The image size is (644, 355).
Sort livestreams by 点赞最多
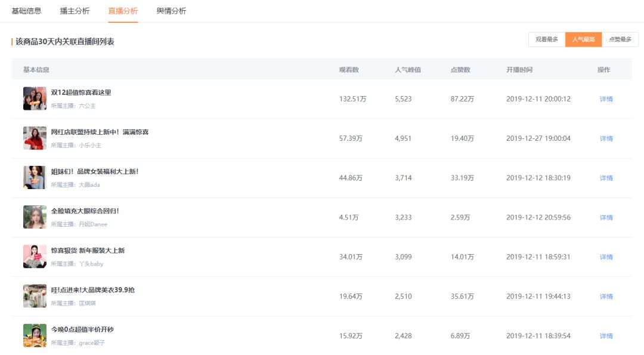click(620, 39)
